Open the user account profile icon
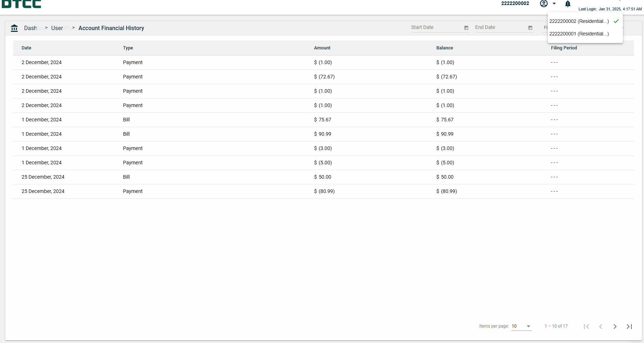 (x=544, y=4)
